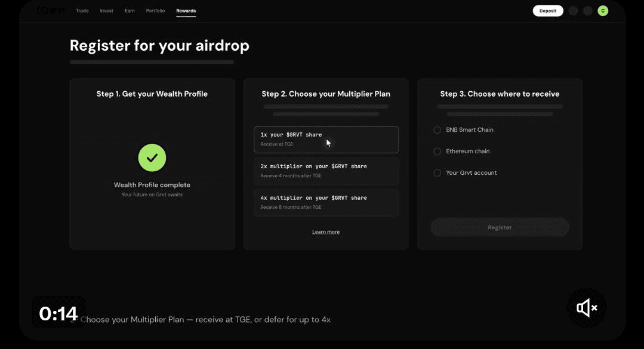Switch to the Invest tab

(x=106, y=11)
